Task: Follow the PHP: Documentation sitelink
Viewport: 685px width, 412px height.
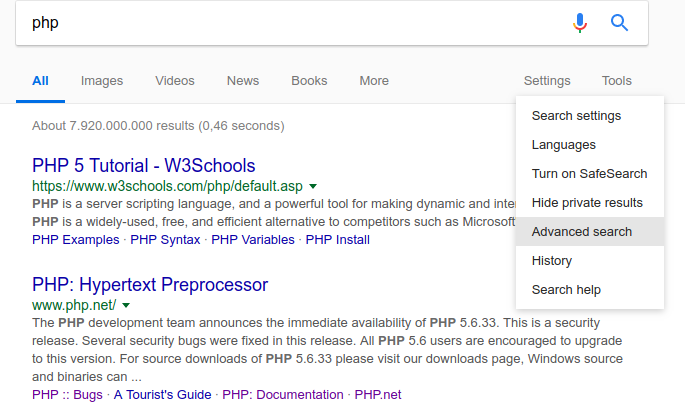Action: [x=283, y=395]
